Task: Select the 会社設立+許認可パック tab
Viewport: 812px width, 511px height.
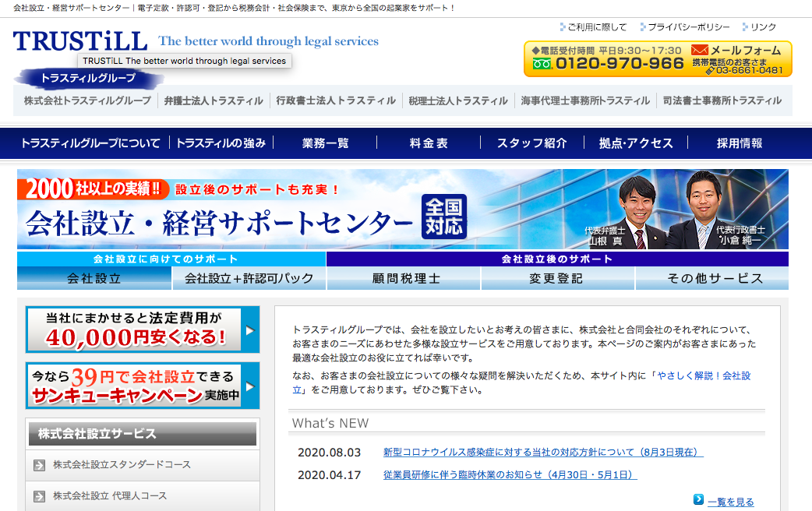Action: (249, 278)
